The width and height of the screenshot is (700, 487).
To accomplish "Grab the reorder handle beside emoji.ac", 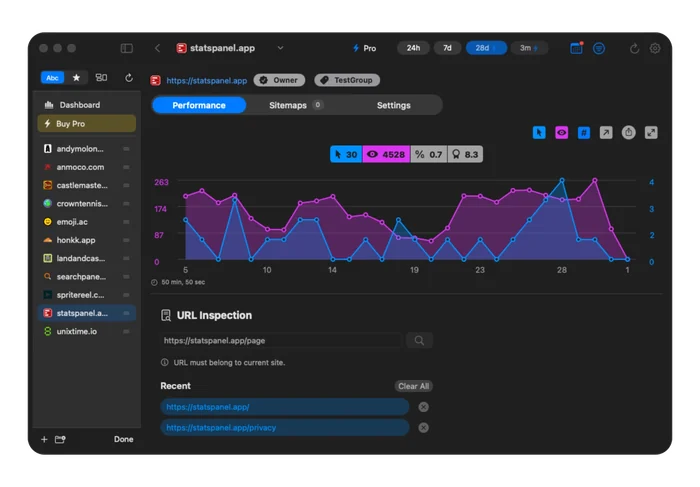I will (126, 222).
